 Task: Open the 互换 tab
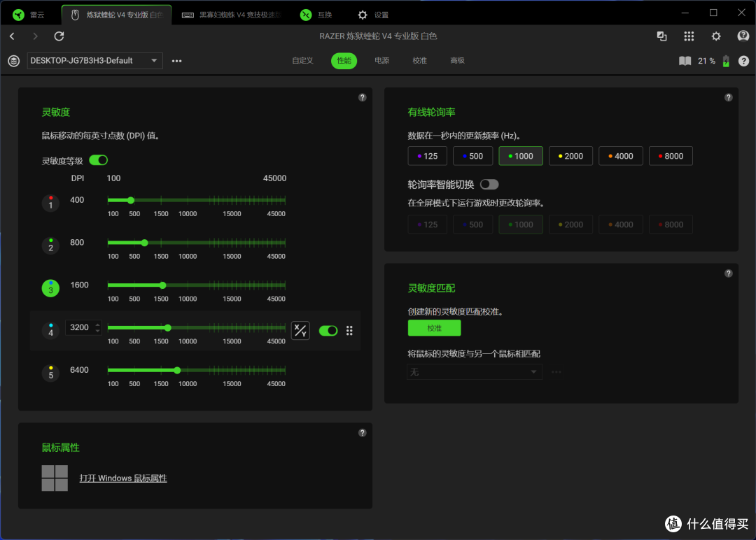316,15
